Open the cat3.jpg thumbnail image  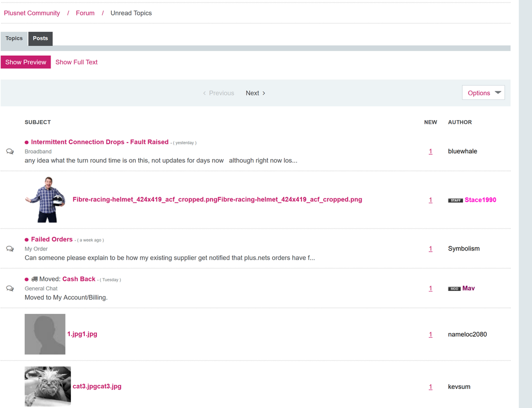[x=47, y=386]
